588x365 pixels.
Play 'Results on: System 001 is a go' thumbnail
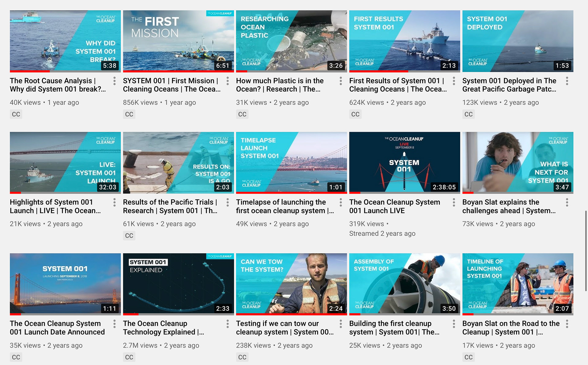pos(179,162)
